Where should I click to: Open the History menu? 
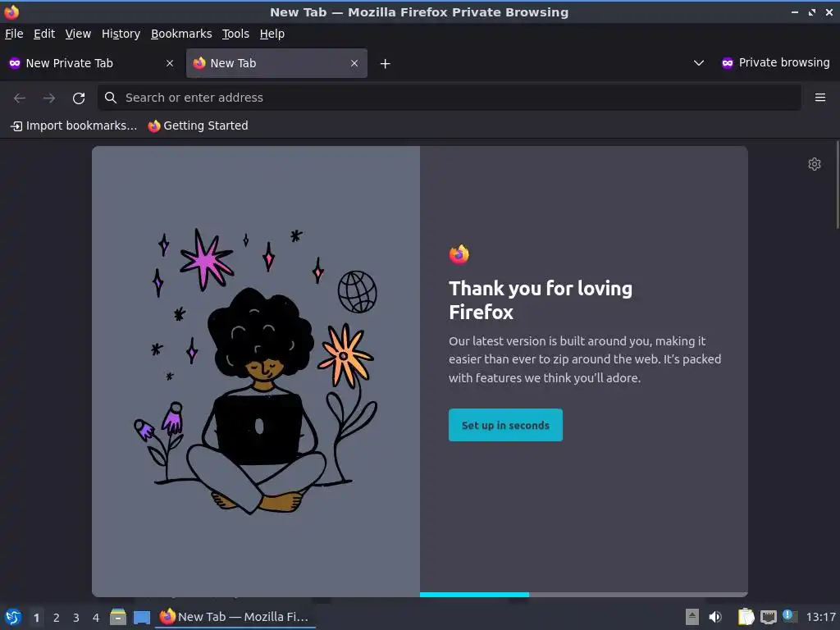tap(121, 34)
